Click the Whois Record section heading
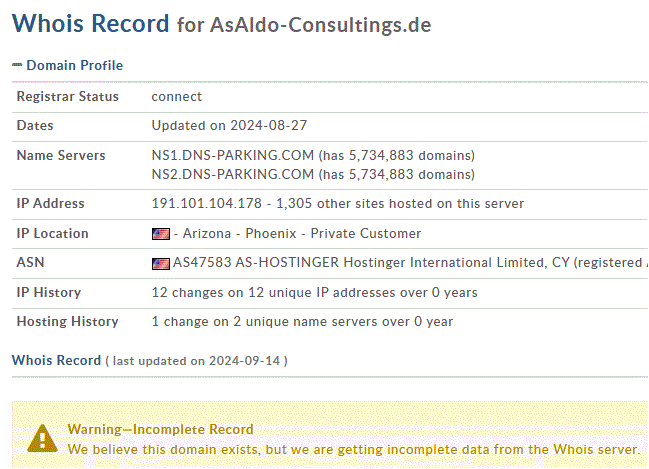 pyautogui.click(x=56, y=360)
